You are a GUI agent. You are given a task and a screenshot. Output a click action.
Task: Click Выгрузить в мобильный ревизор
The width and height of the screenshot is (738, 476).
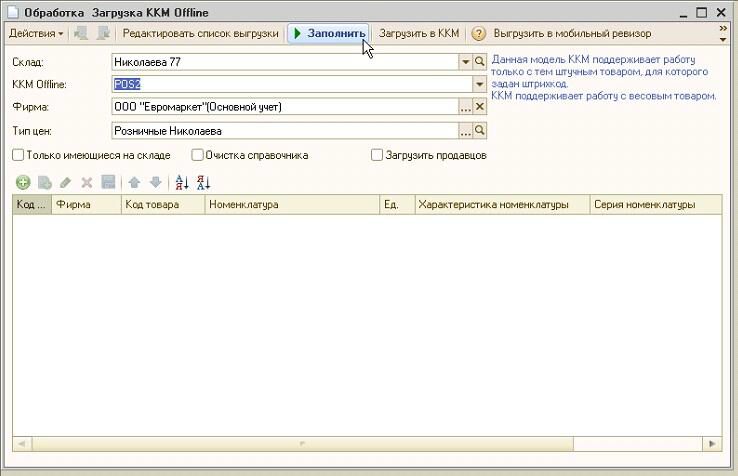click(572, 33)
